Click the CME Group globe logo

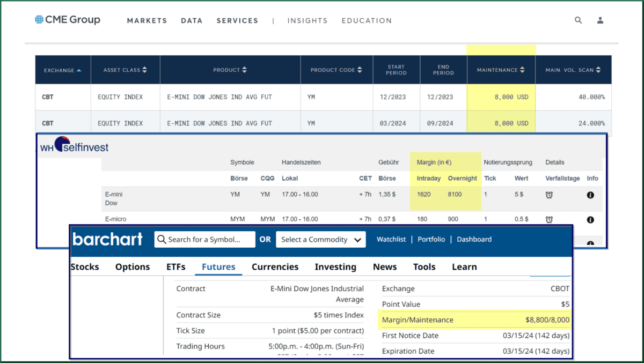(x=38, y=19)
